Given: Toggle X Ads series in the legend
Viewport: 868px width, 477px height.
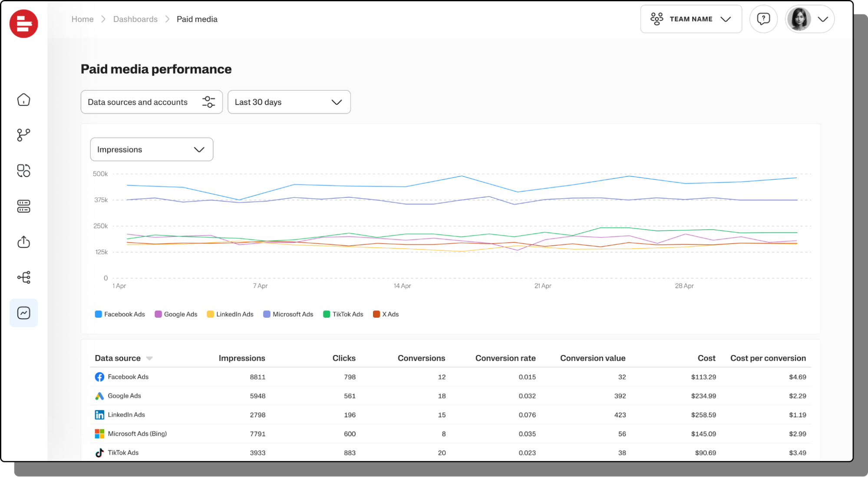Looking at the screenshot, I should tap(386, 314).
